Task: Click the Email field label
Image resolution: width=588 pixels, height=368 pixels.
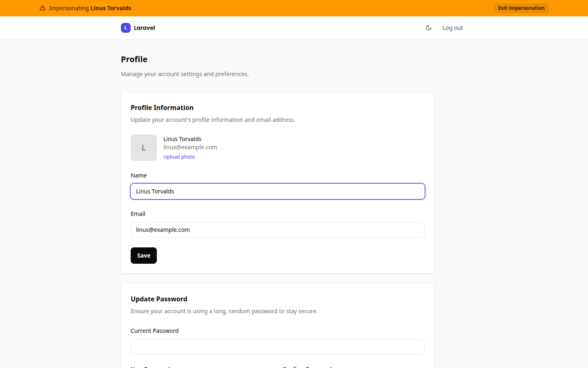Action: [138, 214]
